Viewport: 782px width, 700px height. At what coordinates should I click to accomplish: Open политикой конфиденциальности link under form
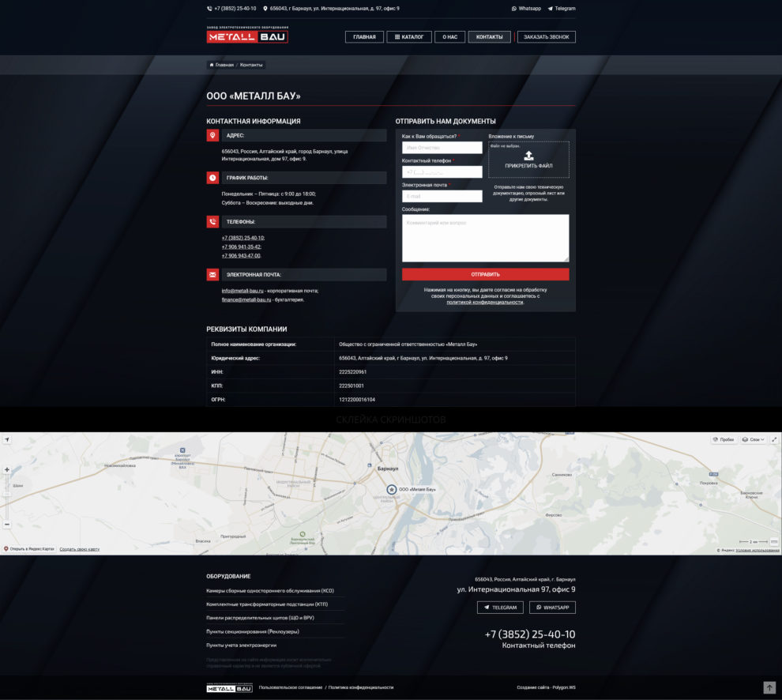485,303
